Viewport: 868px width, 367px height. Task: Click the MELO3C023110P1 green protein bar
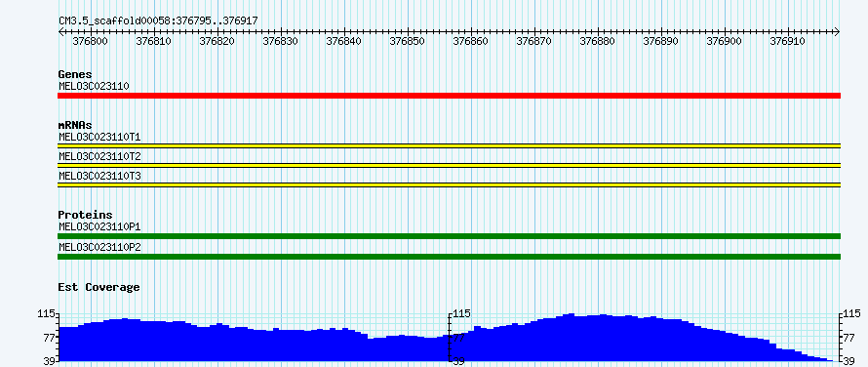click(x=449, y=236)
